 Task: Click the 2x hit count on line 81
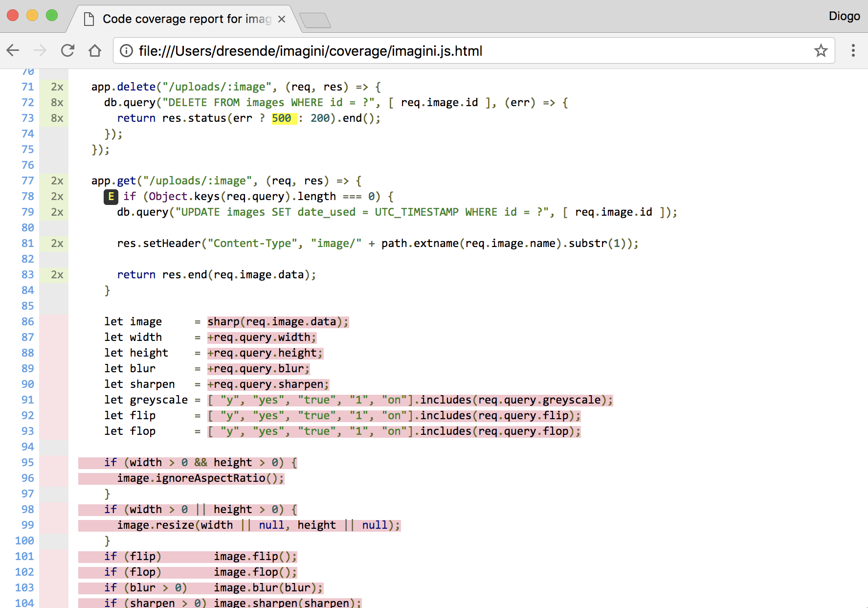tap(57, 244)
